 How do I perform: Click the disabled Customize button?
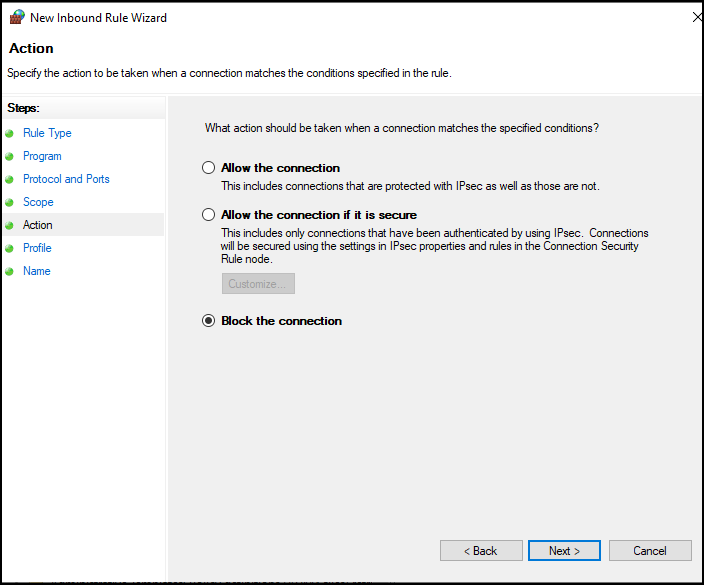pos(258,284)
